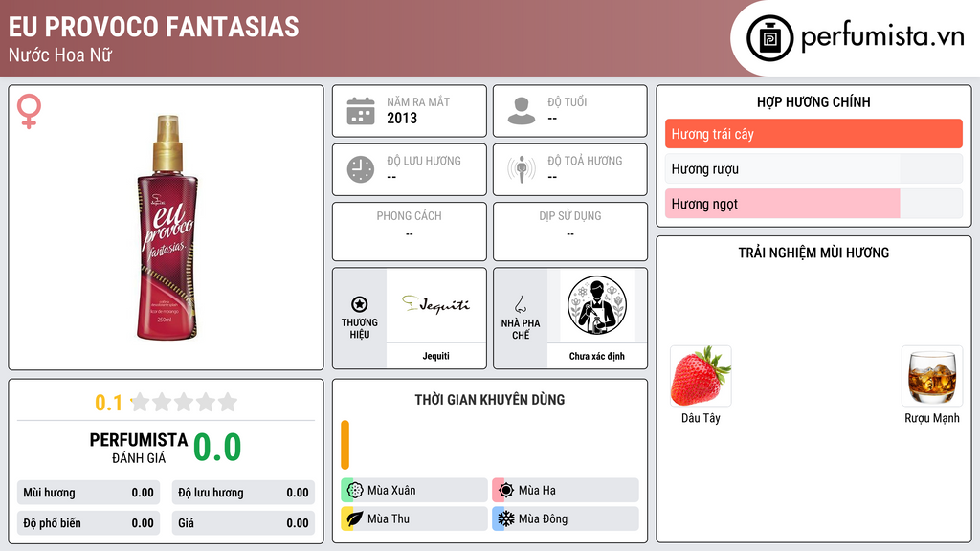Viewport: 980px width, 551px height.
Task: Click the nose icon above Nhà Pha Chế
Action: click(x=520, y=304)
